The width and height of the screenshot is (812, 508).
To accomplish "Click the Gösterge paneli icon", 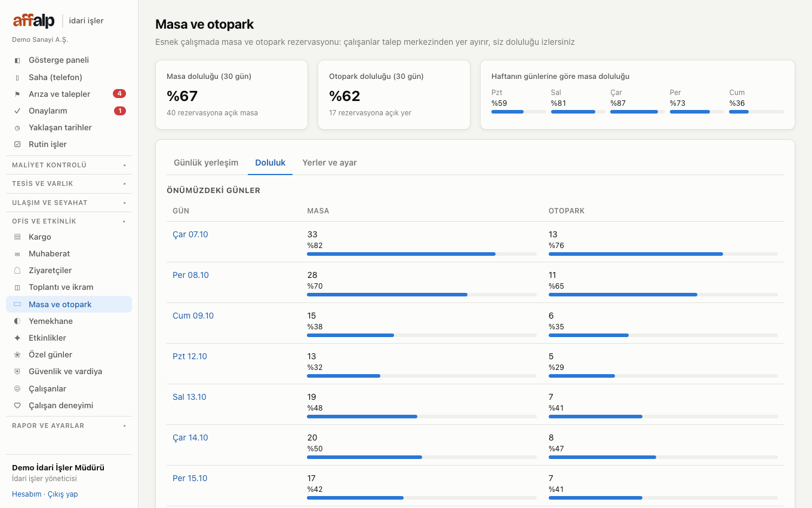I will coord(17,60).
